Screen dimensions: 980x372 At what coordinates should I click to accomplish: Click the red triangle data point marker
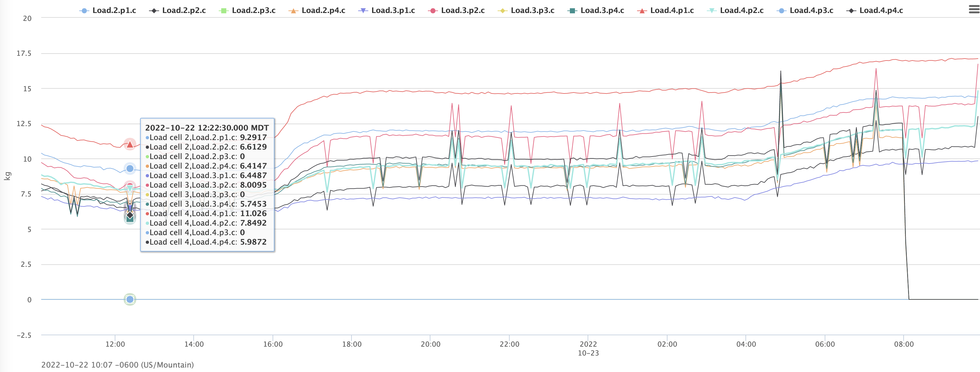[130, 144]
